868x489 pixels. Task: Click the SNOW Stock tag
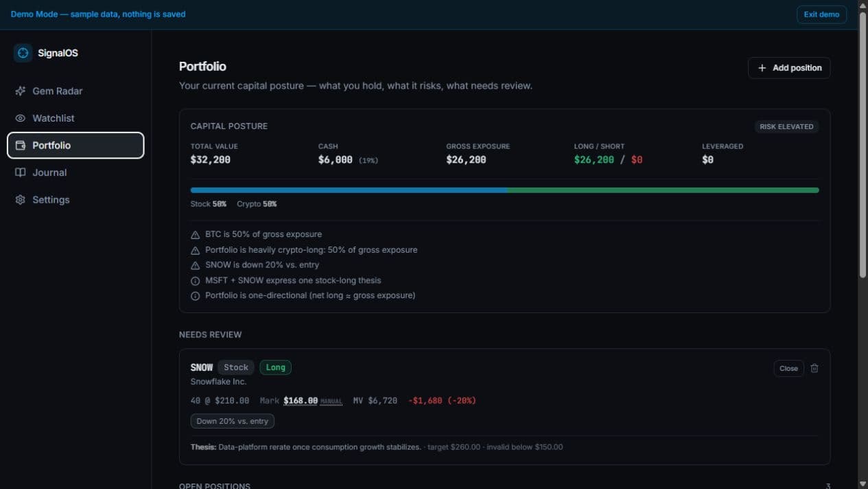click(x=236, y=367)
